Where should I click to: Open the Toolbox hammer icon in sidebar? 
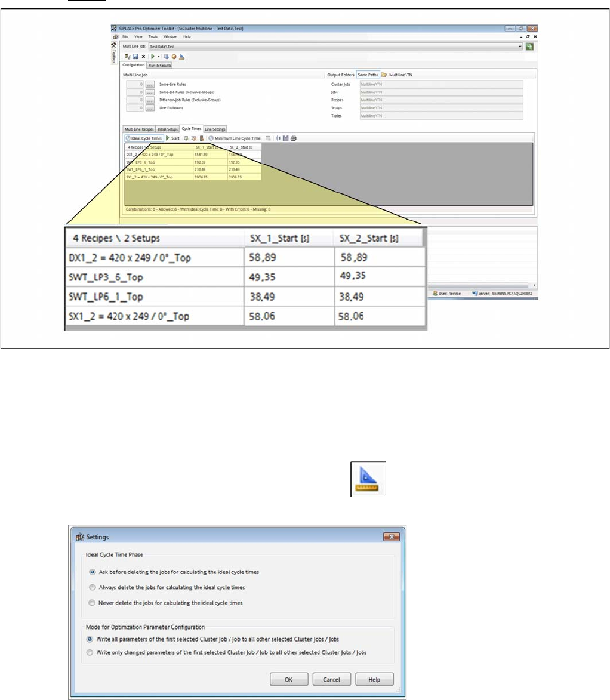(x=114, y=45)
